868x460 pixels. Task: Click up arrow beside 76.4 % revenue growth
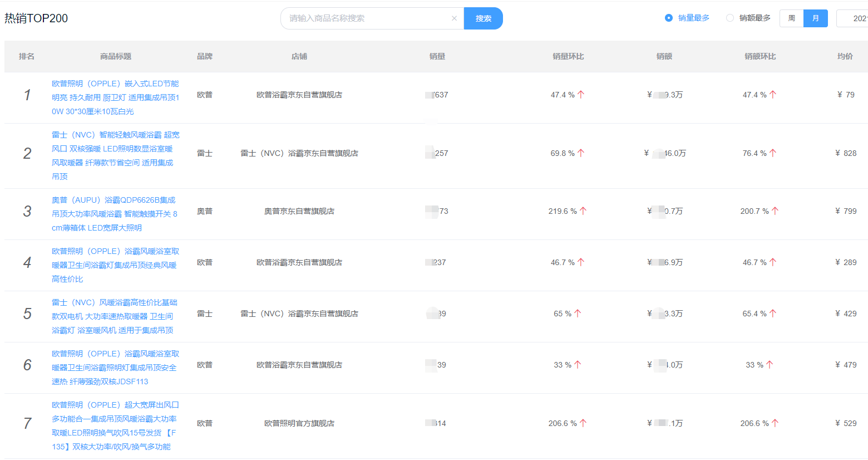tap(773, 153)
